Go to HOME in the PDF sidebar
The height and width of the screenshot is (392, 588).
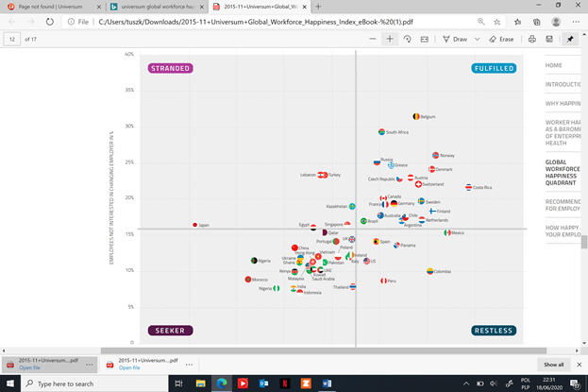click(554, 65)
